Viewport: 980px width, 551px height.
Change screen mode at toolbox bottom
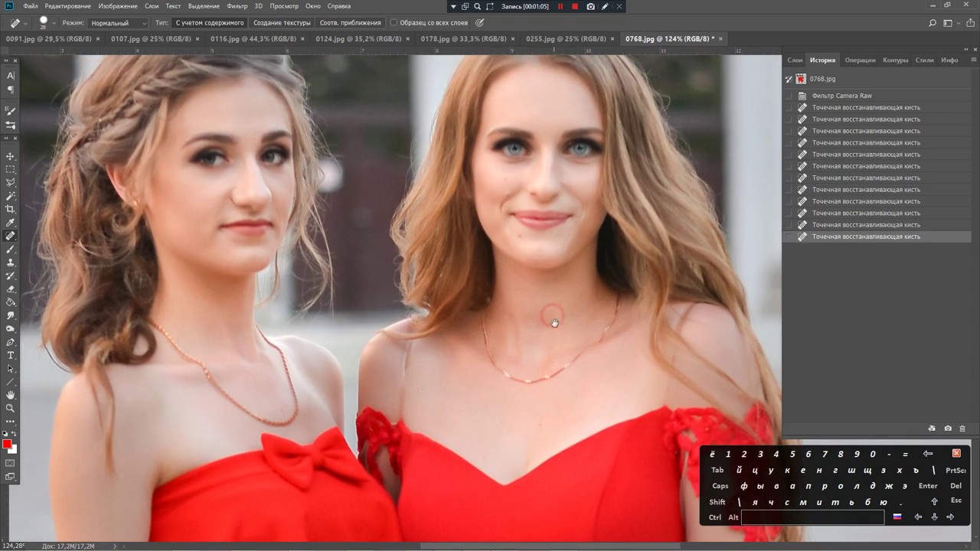click(x=11, y=477)
